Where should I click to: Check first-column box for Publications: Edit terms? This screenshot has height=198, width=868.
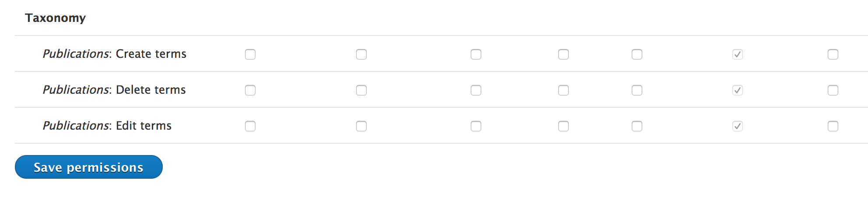[250, 126]
